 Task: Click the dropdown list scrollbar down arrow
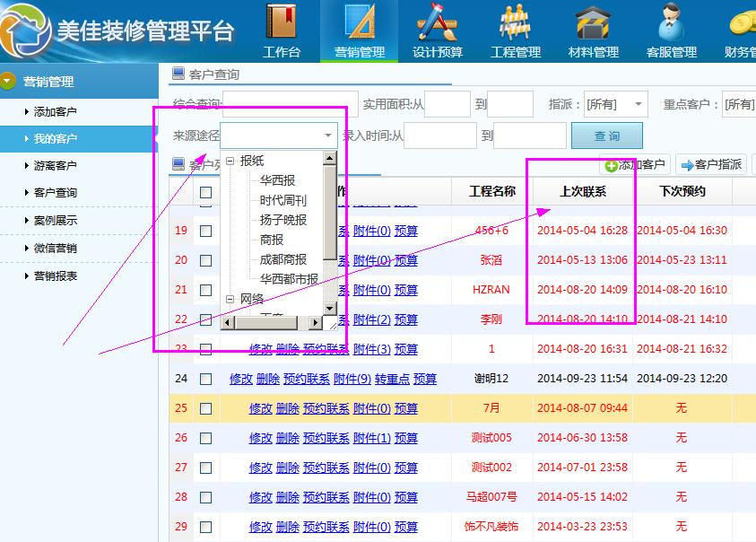[329, 310]
